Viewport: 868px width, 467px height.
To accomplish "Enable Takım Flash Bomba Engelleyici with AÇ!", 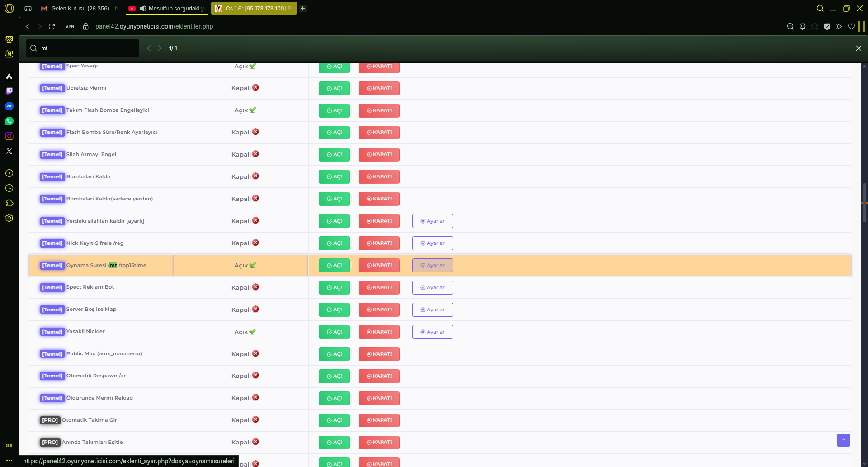I will coord(334,110).
